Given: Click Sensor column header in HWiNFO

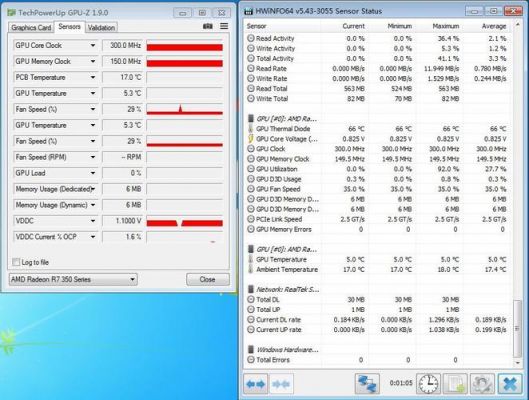Looking at the screenshot, I should (256, 26).
